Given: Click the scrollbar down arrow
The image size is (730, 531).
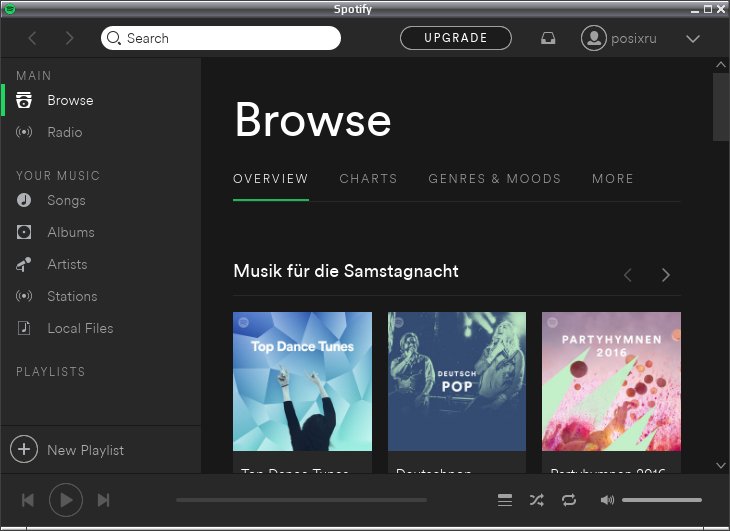Looking at the screenshot, I should pos(721,465).
